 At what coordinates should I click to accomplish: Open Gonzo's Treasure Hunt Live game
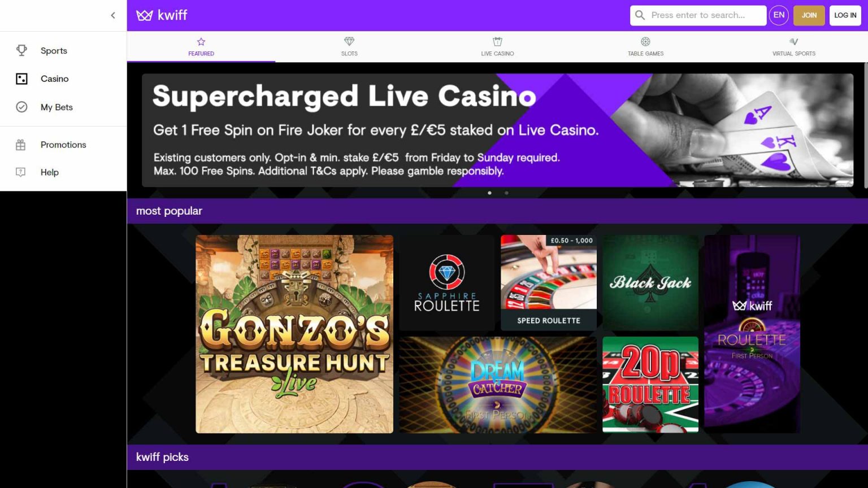(x=294, y=334)
